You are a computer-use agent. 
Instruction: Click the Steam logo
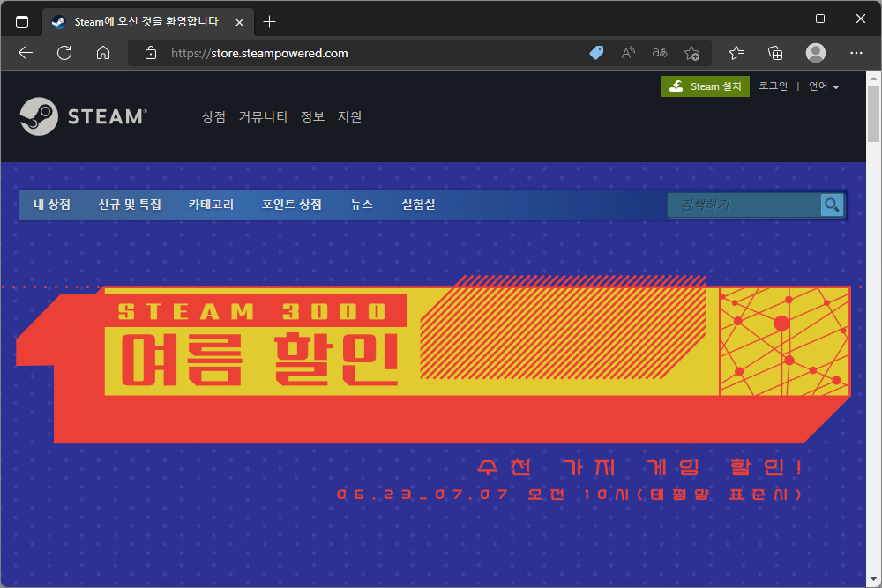(83, 116)
